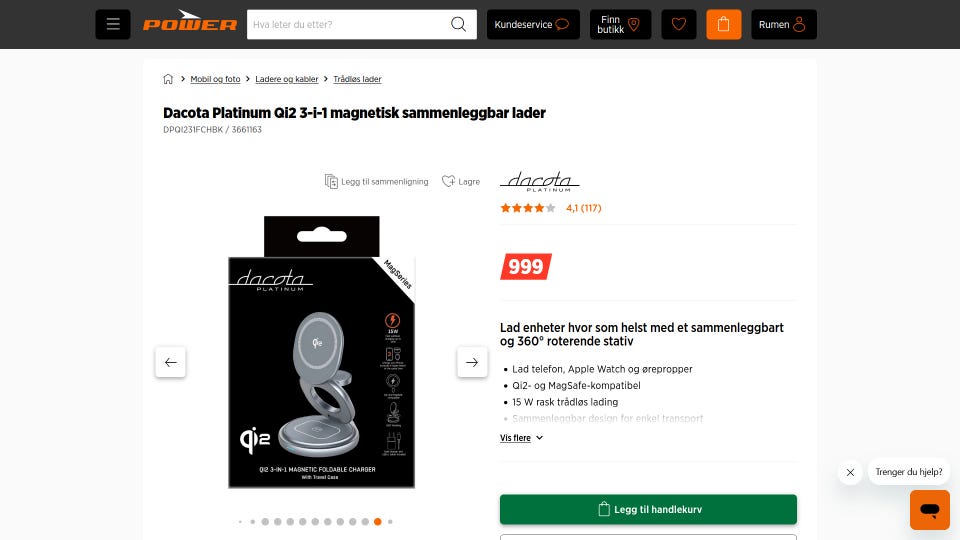The height and width of the screenshot is (540, 960).
Task: Open the hamburger menu
Action: tap(113, 24)
